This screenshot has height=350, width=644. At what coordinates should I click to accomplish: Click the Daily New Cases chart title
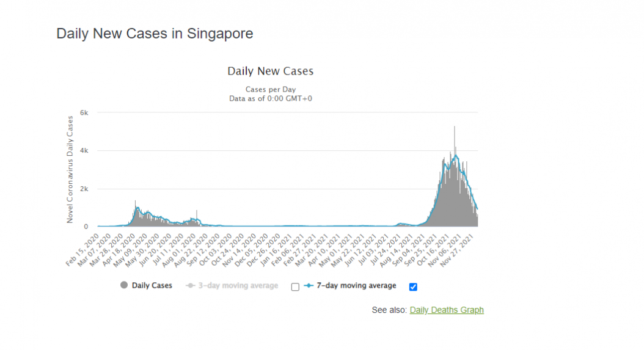(270, 71)
